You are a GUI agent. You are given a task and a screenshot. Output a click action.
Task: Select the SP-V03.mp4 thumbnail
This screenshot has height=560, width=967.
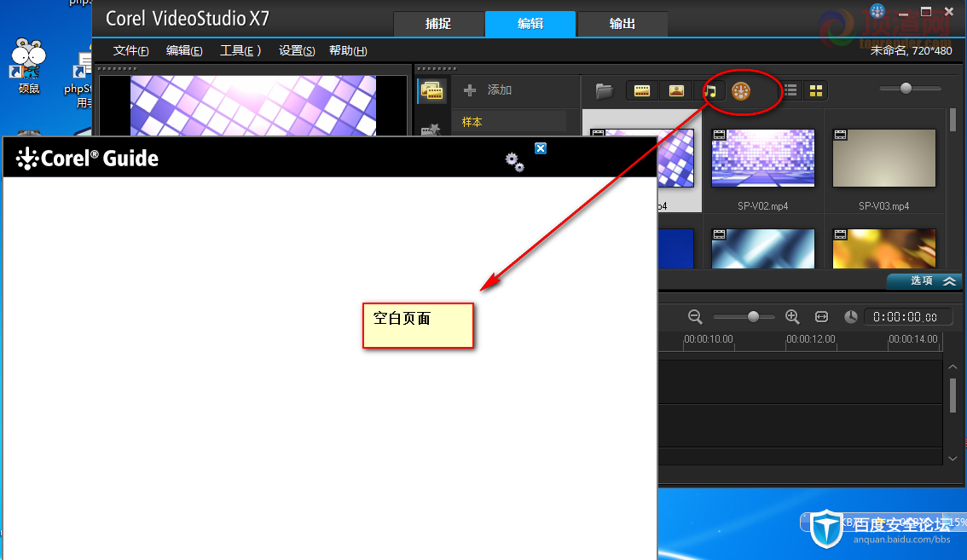coord(883,158)
